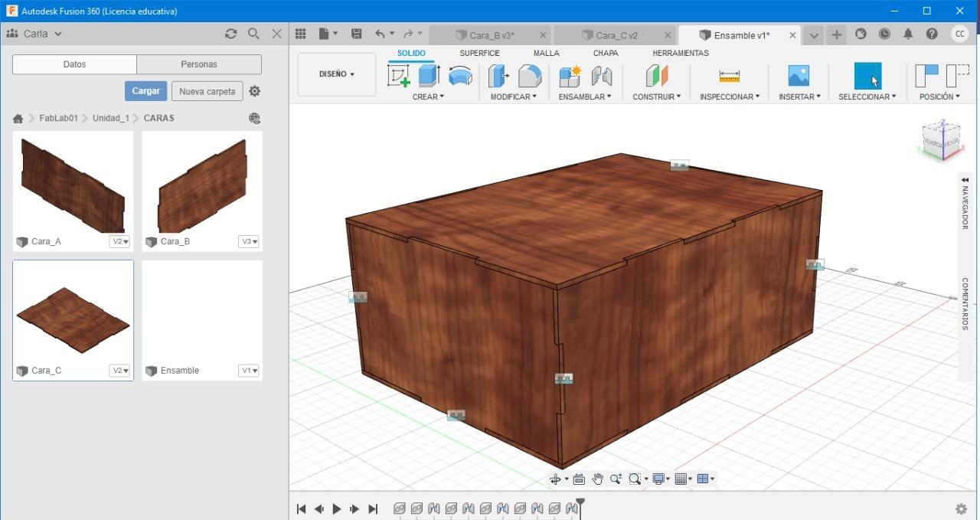The image size is (980, 520).
Task: Switch to the Cara_C v2 document tab
Action: [616, 35]
